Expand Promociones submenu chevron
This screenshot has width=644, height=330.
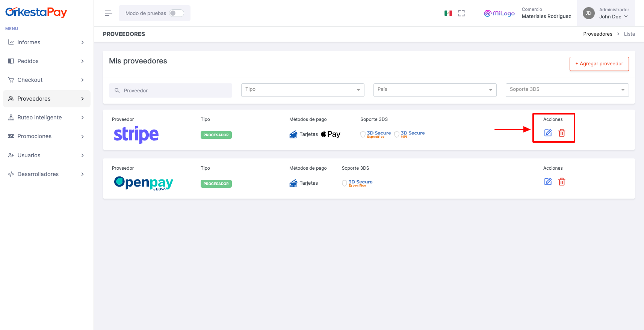tap(82, 137)
